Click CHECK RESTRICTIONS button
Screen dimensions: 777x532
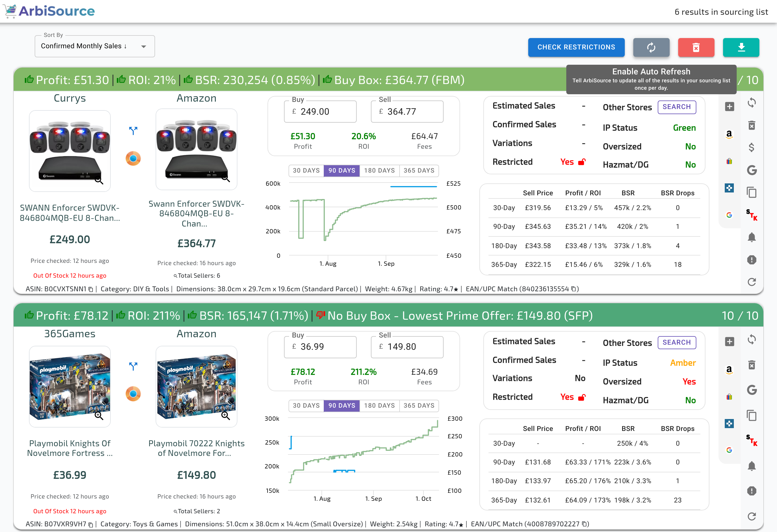(576, 47)
